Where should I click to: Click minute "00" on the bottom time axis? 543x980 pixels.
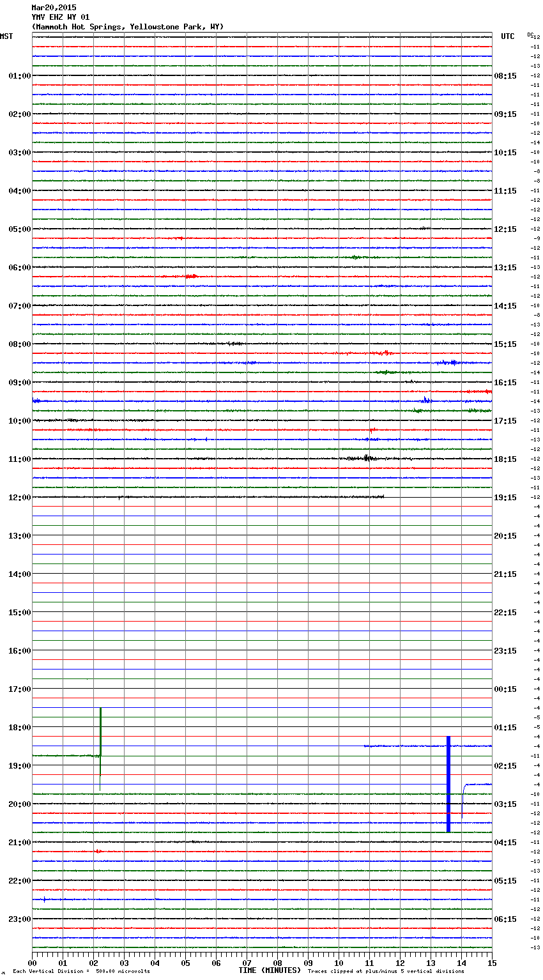32,963
